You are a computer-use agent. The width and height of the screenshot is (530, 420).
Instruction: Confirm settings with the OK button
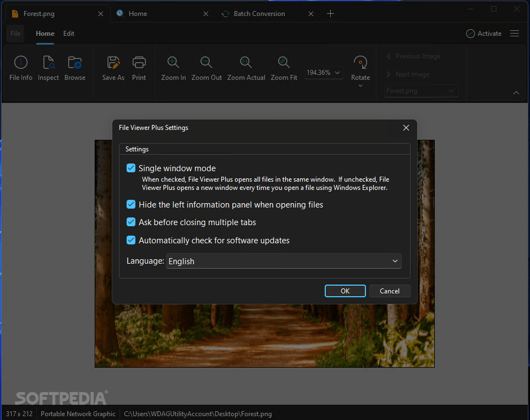pyautogui.click(x=345, y=291)
